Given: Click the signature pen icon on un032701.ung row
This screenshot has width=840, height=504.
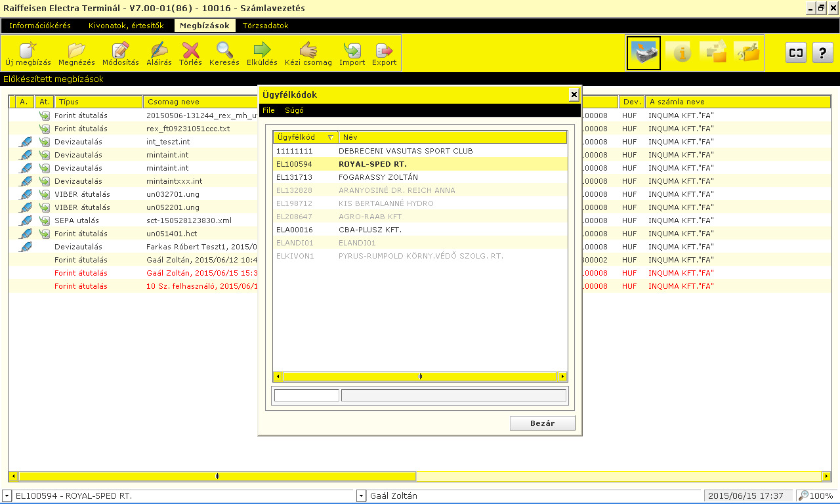Looking at the screenshot, I should (26, 194).
